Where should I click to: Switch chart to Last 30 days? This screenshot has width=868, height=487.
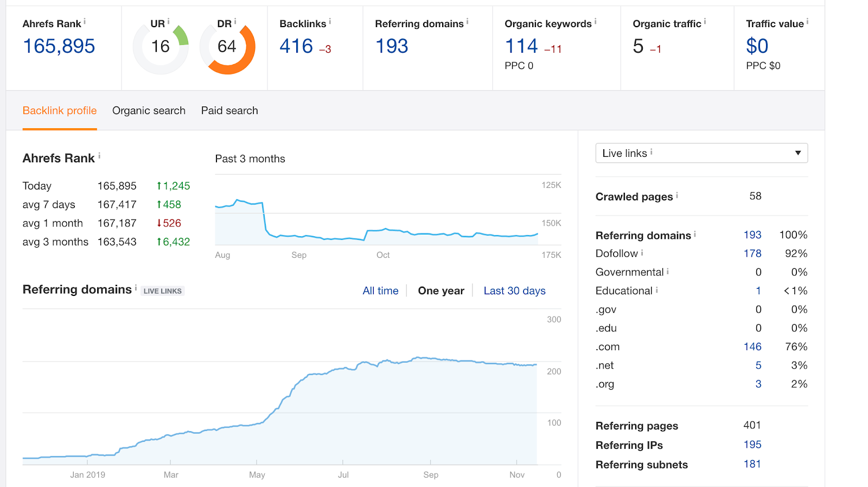click(514, 291)
